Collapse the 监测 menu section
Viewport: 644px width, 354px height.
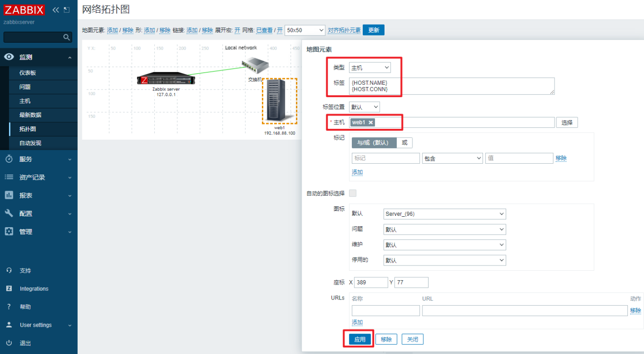tap(70, 57)
